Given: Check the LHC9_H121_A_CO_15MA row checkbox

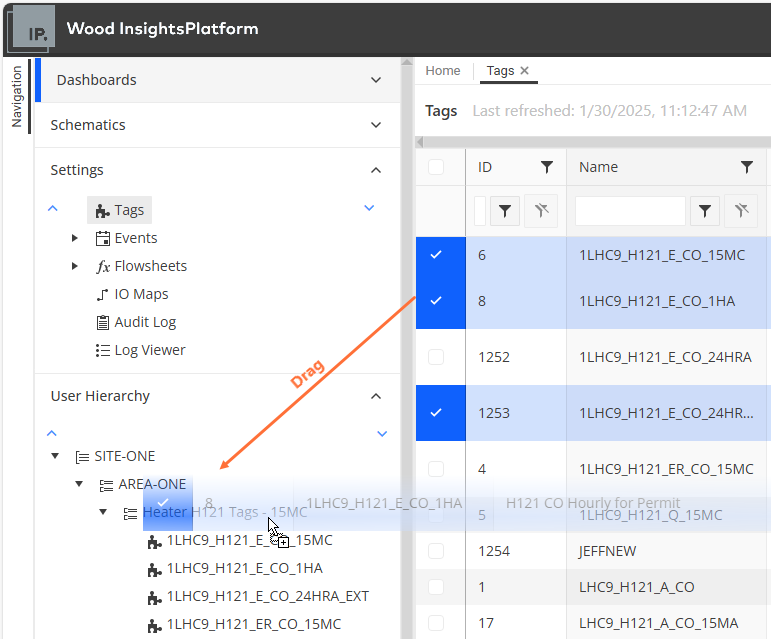Looking at the screenshot, I should [436, 623].
